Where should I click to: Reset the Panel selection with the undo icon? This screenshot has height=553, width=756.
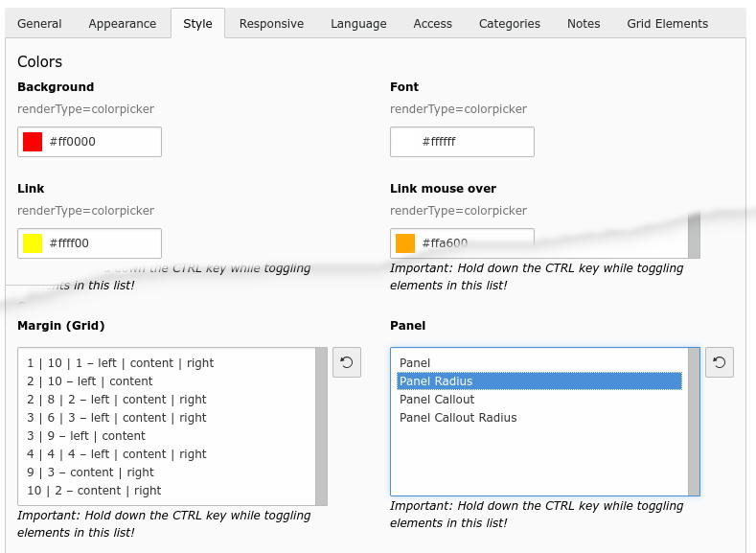[x=720, y=362]
